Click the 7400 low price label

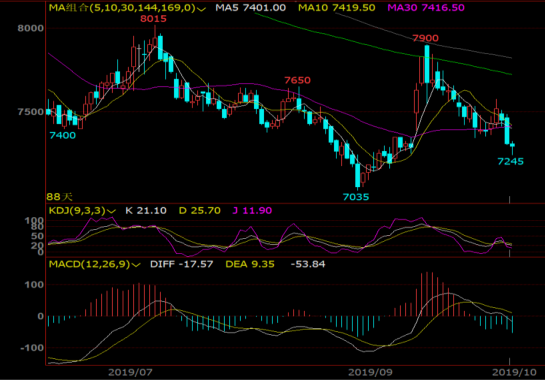(63, 136)
